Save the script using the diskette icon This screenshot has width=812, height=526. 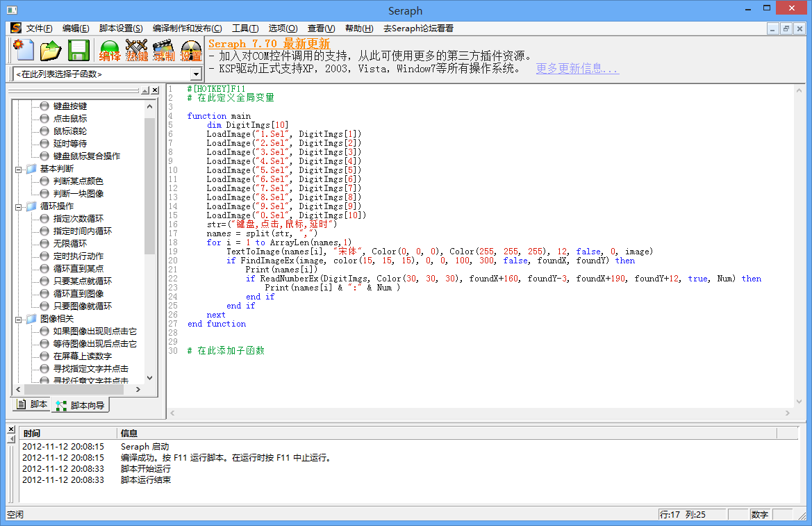point(78,51)
